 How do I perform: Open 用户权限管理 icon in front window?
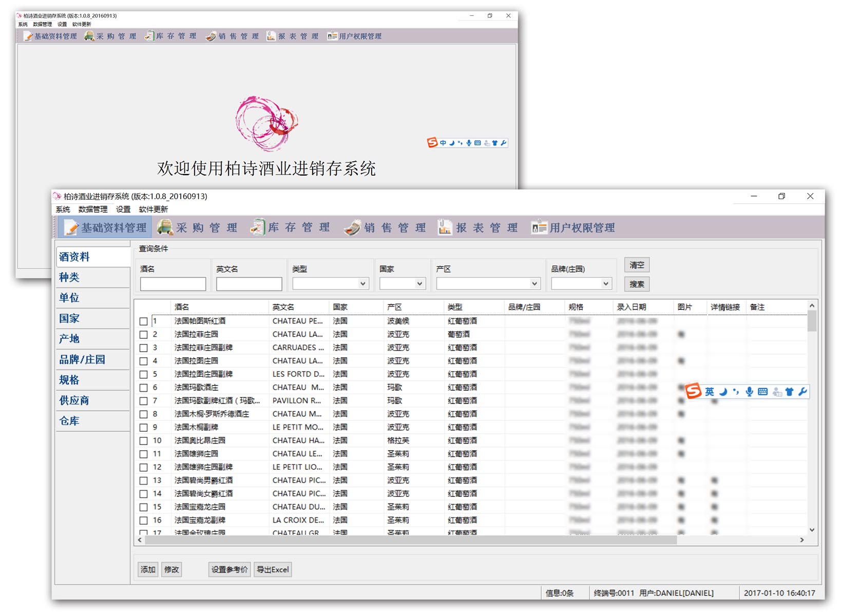[x=539, y=227]
